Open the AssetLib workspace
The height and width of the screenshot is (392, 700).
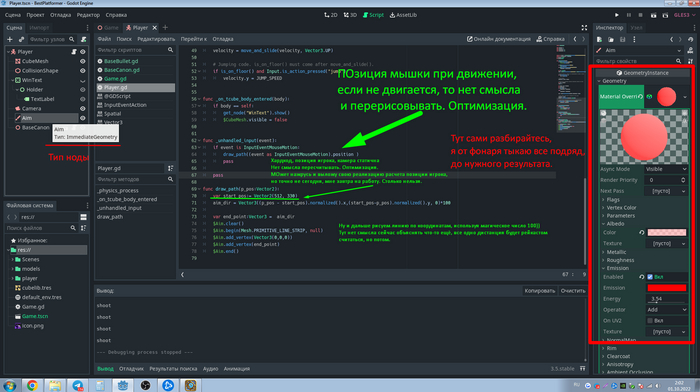point(403,15)
